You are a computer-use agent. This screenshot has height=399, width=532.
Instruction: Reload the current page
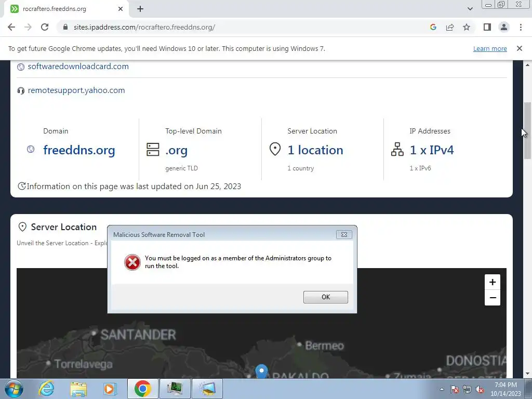tap(45, 27)
